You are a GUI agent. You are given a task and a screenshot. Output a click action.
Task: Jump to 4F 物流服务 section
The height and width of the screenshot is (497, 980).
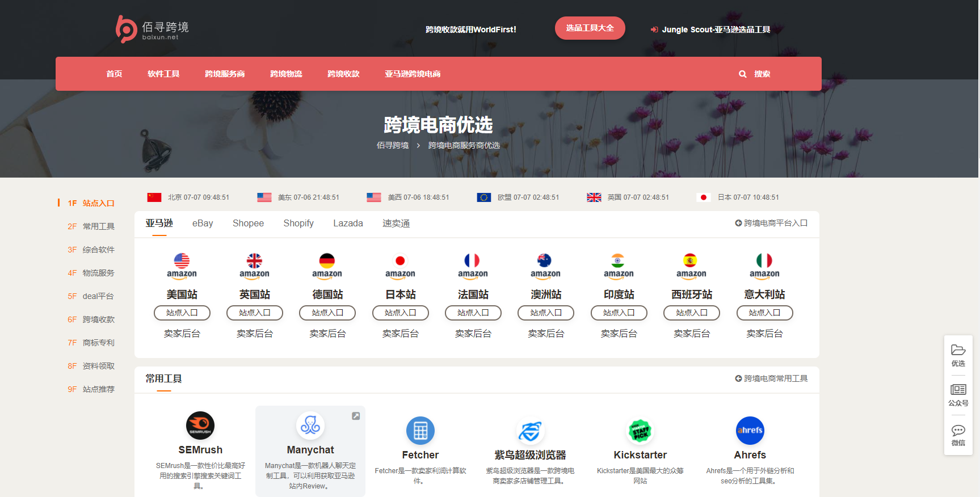pyautogui.click(x=91, y=273)
